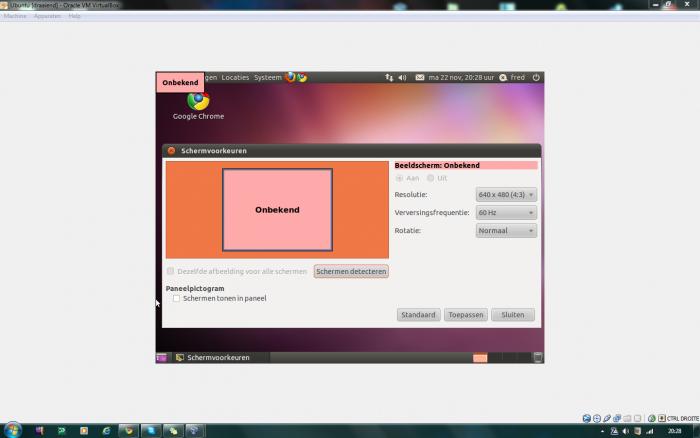Expand the Verversingsfrequentie 60 Hz dropdown

pyautogui.click(x=506, y=213)
